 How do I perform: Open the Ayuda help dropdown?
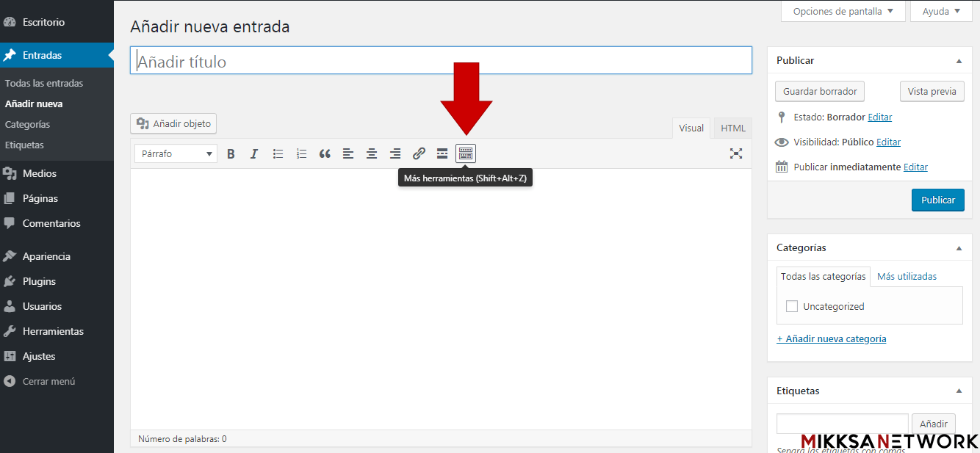940,11
